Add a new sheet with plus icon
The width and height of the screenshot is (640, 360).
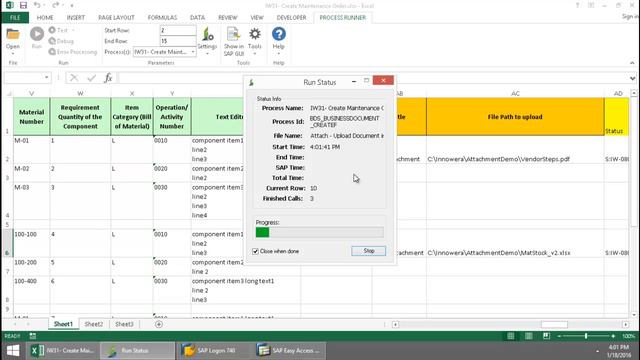(x=159, y=324)
